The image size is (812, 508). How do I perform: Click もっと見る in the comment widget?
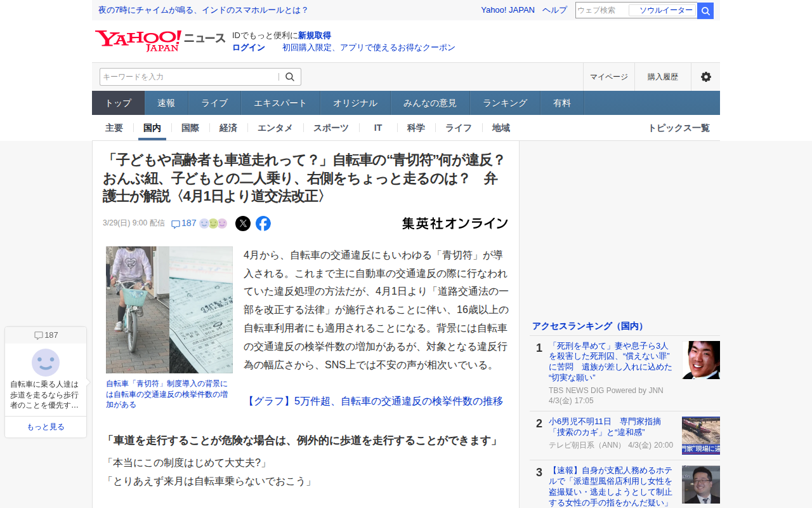[46, 427]
